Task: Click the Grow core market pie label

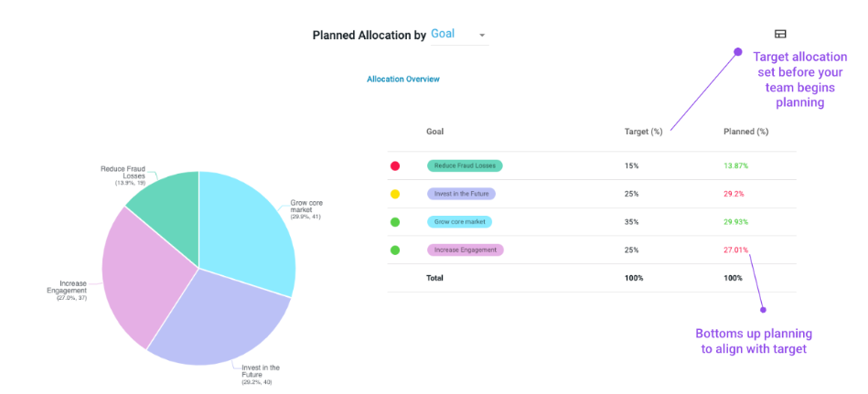Action: click(x=305, y=209)
